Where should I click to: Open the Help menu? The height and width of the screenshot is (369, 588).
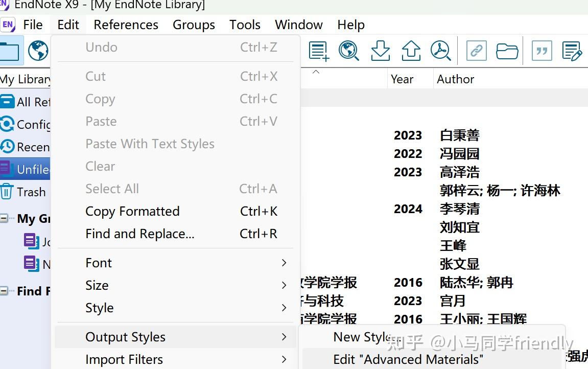click(x=351, y=25)
